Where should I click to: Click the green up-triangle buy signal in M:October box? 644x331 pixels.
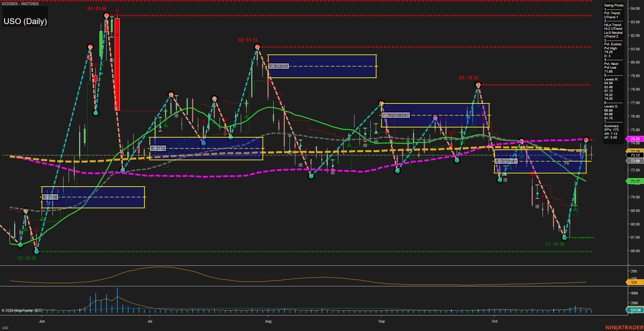(522, 156)
